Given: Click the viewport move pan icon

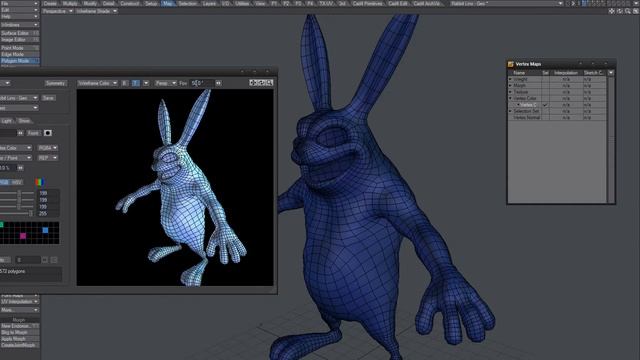Looking at the screenshot, I should 611,11.
